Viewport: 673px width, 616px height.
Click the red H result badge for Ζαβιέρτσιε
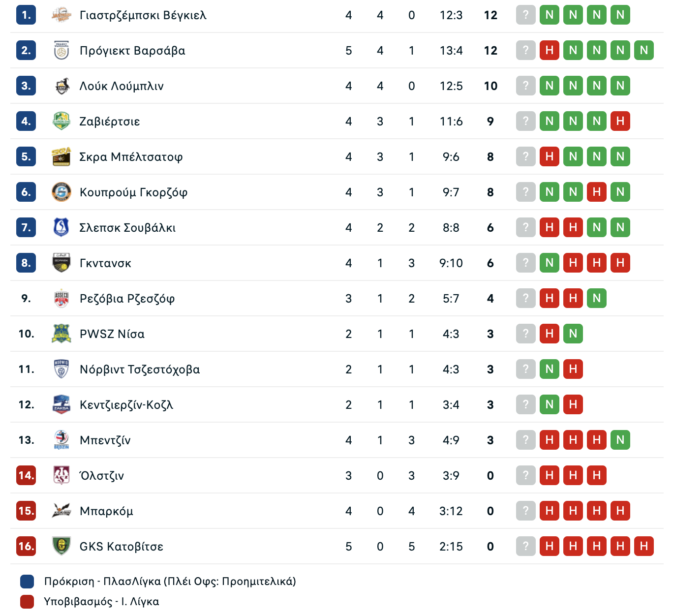click(x=620, y=121)
